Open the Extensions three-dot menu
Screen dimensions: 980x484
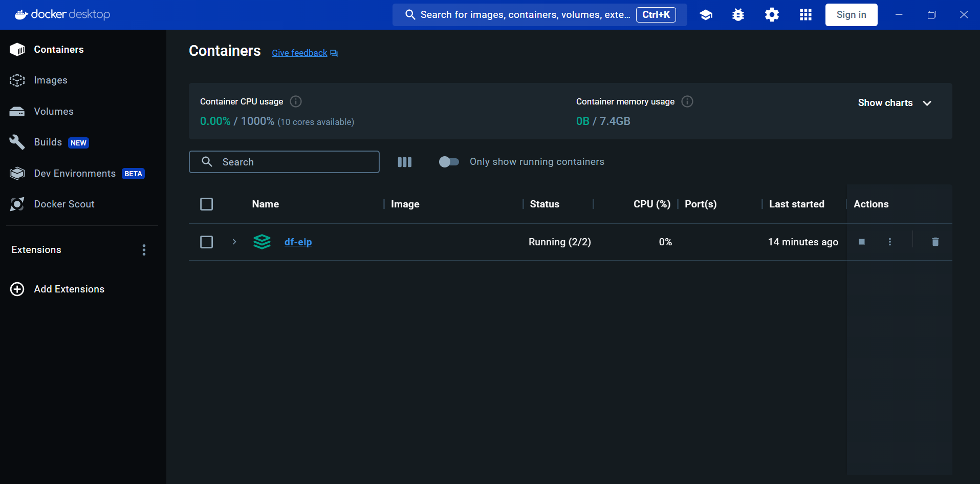tap(144, 250)
